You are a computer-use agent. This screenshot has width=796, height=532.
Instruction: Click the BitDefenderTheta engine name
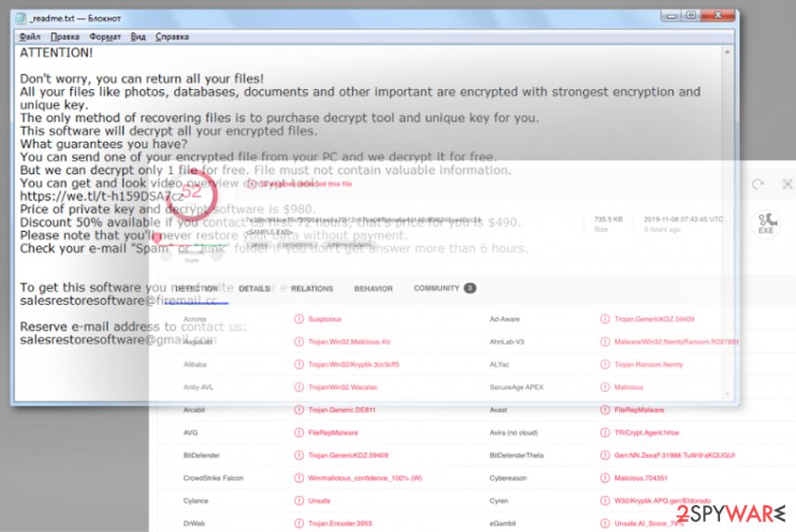[516, 455]
